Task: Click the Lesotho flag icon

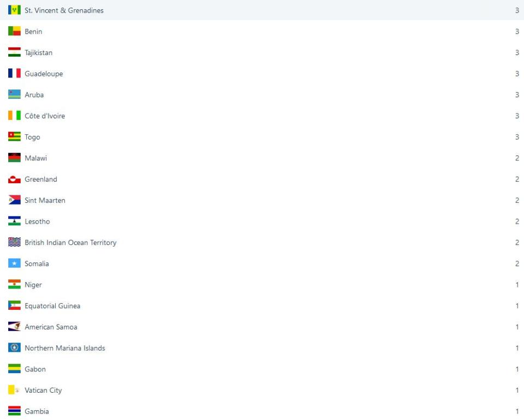Action: [x=14, y=221]
